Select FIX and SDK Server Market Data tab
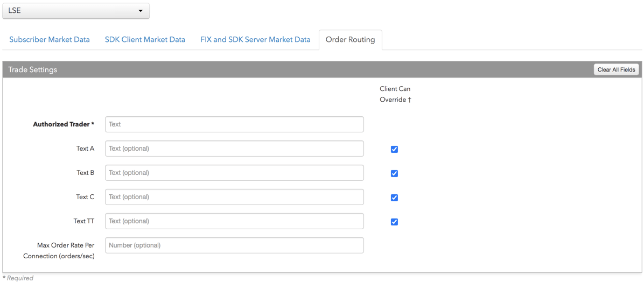Viewport: 644px width, 282px height. pos(255,40)
